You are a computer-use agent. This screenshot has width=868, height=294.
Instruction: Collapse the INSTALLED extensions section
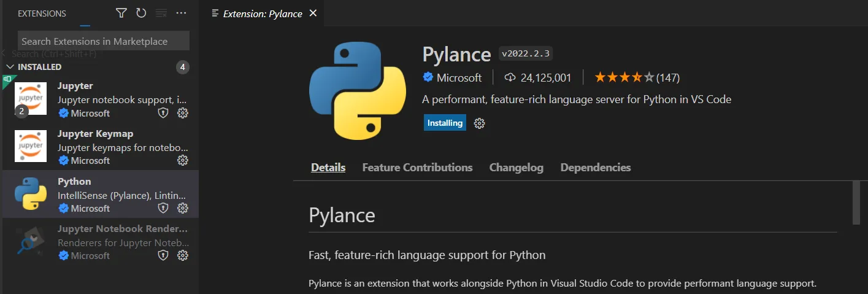point(9,66)
